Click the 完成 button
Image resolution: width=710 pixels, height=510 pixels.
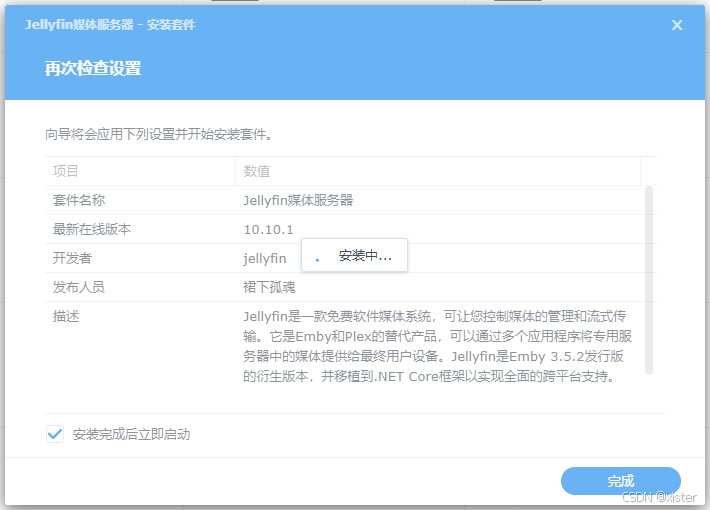click(620, 481)
